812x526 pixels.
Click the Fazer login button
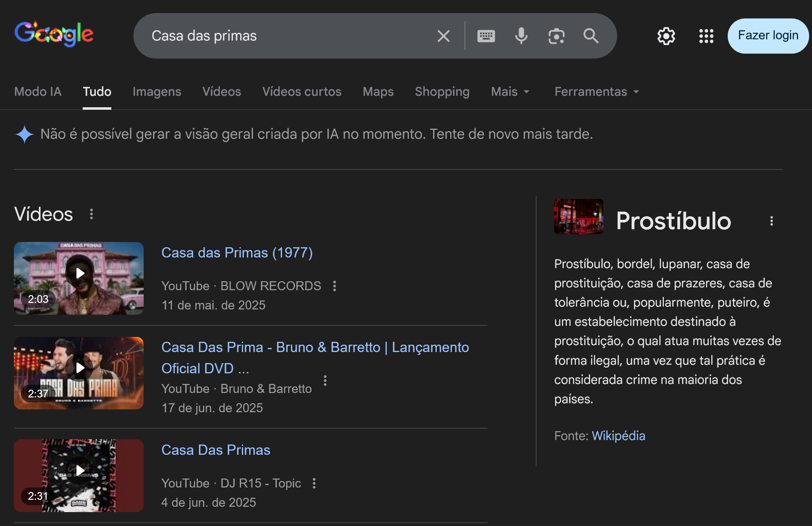pos(768,36)
